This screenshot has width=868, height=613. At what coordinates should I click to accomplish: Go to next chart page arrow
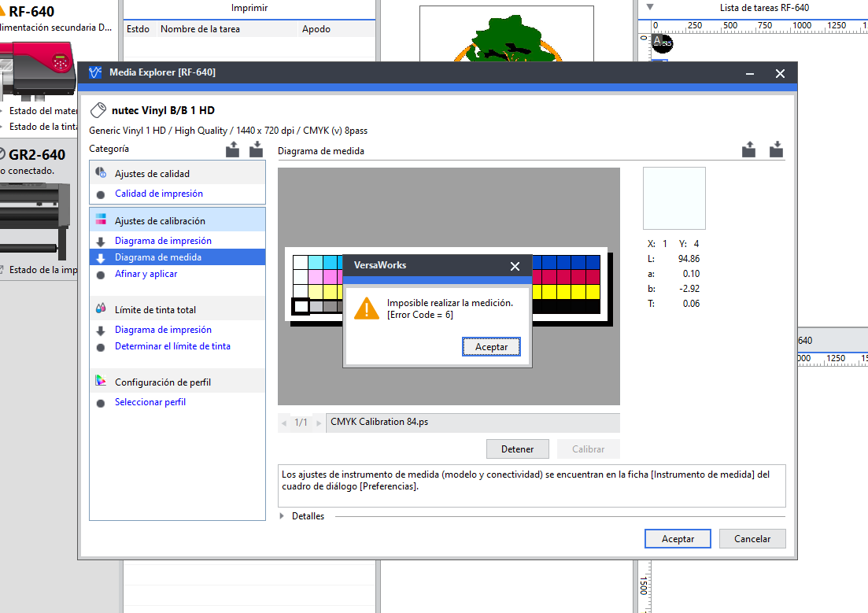pos(318,423)
